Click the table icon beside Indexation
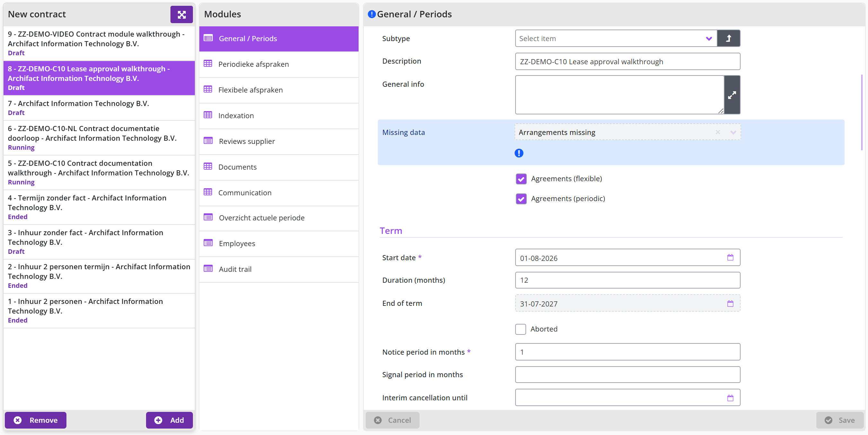The width and height of the screenshot is (868, 435). (x=208, y=115)
